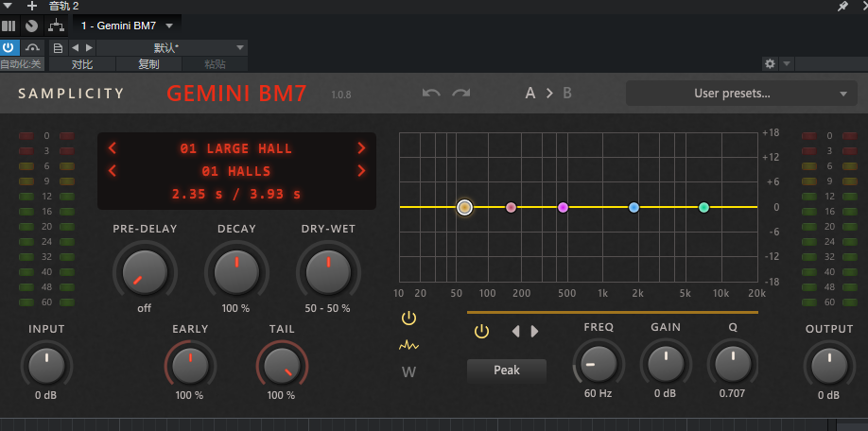Toggle plugin bypass power button
This screenshot has height=431, width=868.
pyautogui.click(x=9, y=47)
